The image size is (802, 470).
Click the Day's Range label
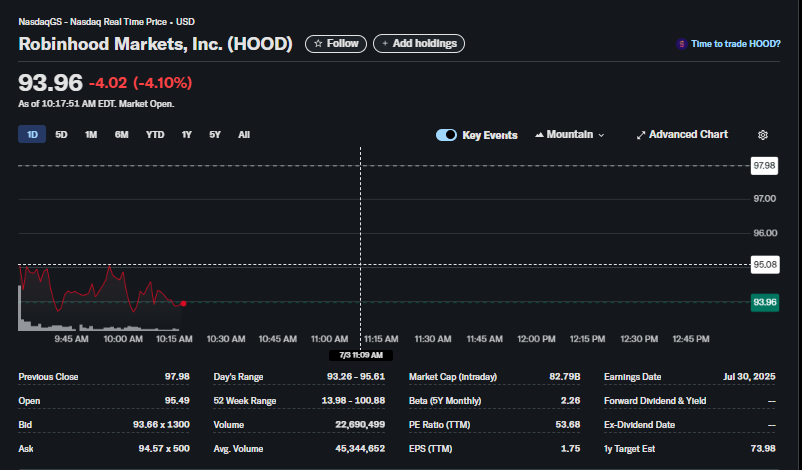(238, 377)
